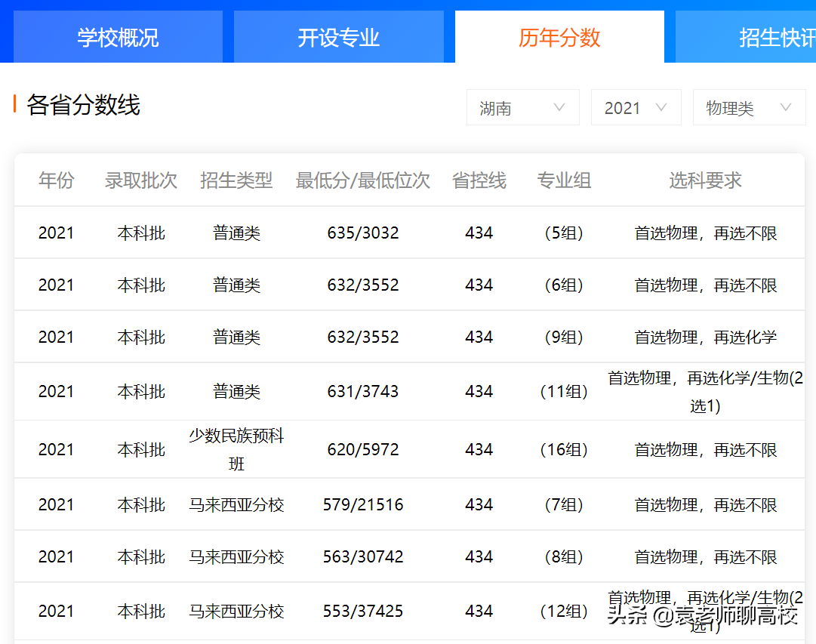Expand the year selector showing 2021
The image size is (816, 644).
(636, 107)
